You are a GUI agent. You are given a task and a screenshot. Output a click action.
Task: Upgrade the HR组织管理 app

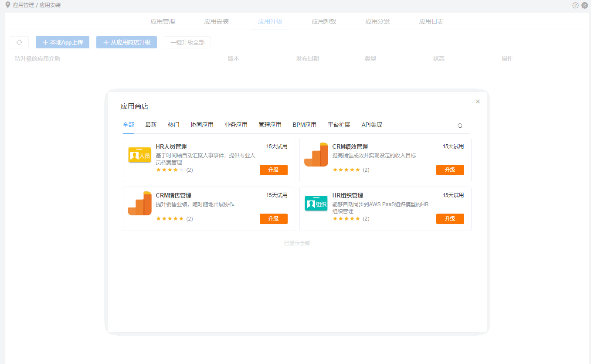450,219
